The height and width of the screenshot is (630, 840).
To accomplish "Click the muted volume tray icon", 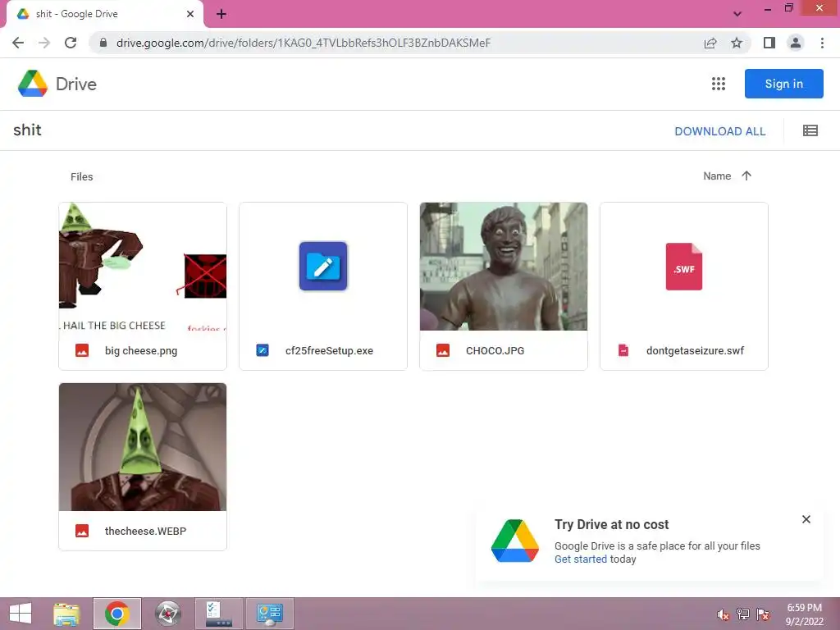I will coord(724,615).
